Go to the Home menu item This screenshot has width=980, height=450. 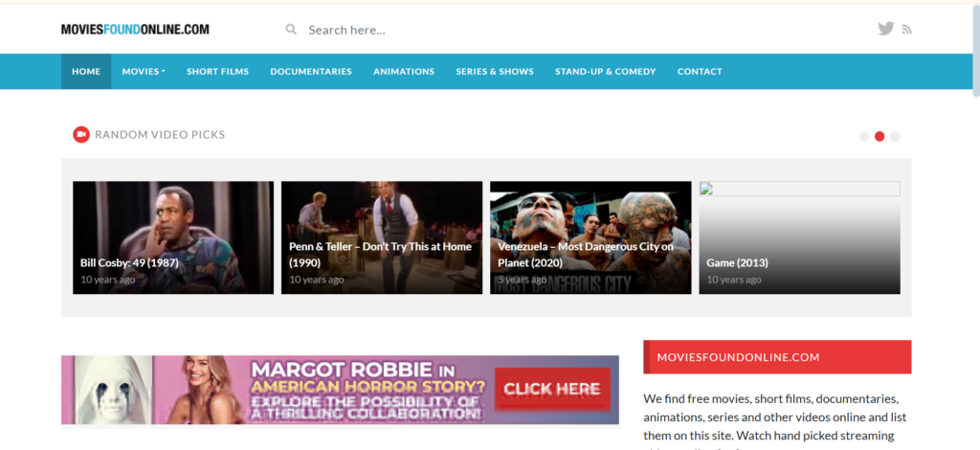[x=86, y=71]
